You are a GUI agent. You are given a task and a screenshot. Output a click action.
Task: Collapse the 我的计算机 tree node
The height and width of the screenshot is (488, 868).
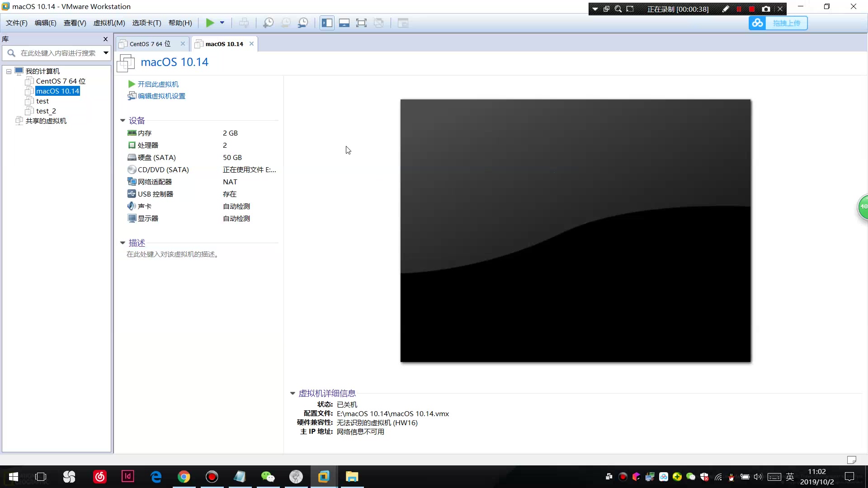pyautogui.click(x=9, y=71)
